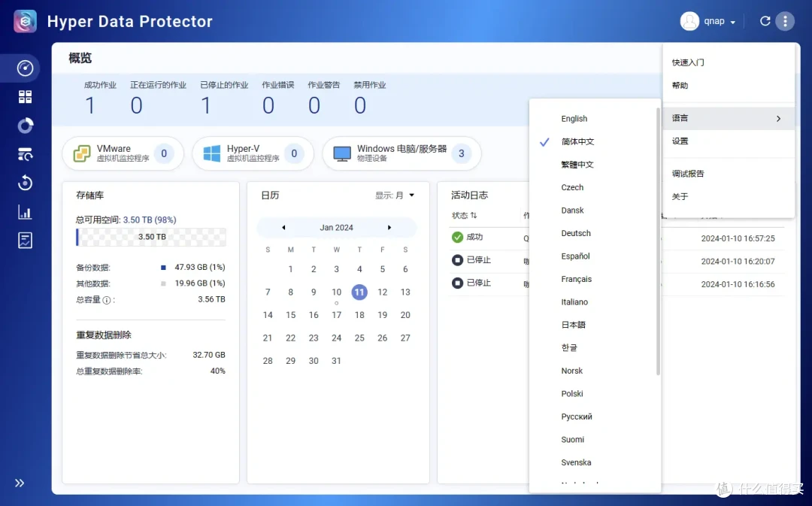Image resolution: width=812 pixels, height=506 pixels.
Task: Select English from the language list
Action: 574,118
